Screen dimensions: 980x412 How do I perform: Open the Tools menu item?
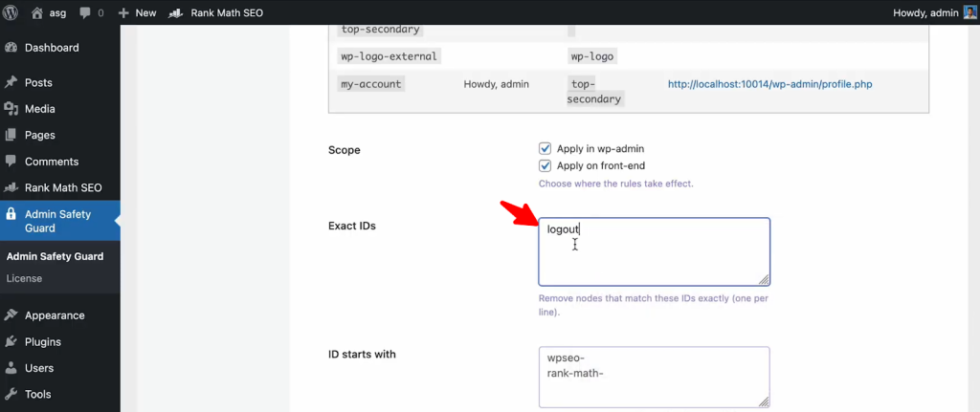point(38,394)
